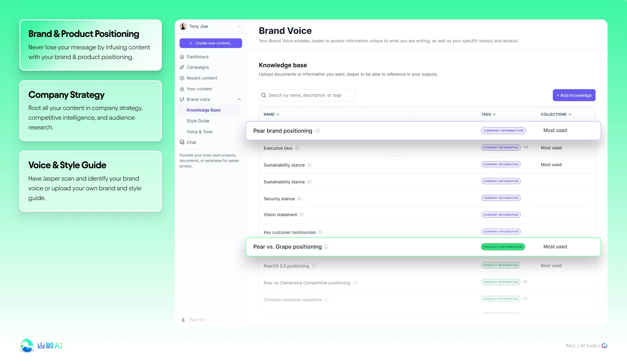
Task: Expand the Pear Inc. workspace arrow
Action: tap(239, 320)
